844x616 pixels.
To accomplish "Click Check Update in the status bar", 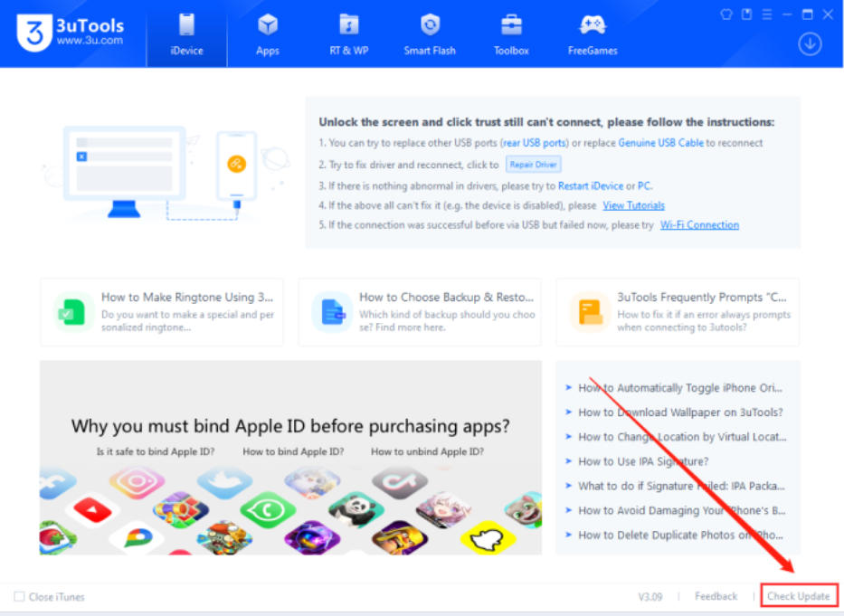I will (x=799, y=596).
